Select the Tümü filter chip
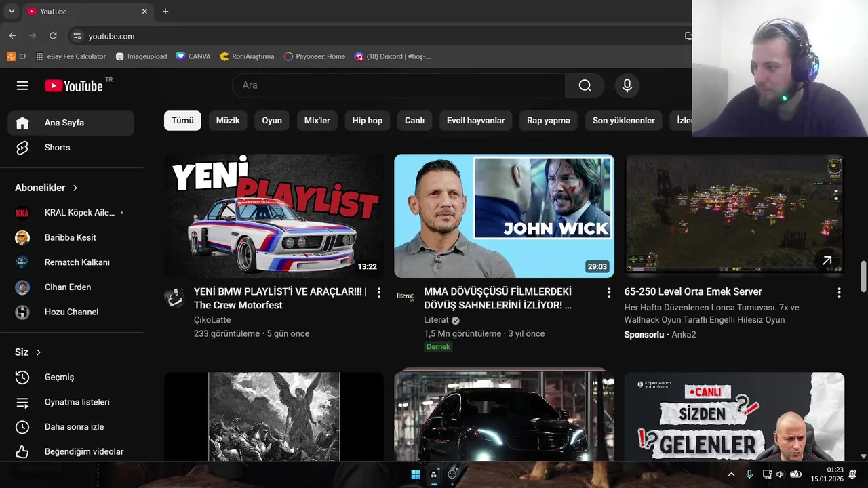 tap(182, 121)
